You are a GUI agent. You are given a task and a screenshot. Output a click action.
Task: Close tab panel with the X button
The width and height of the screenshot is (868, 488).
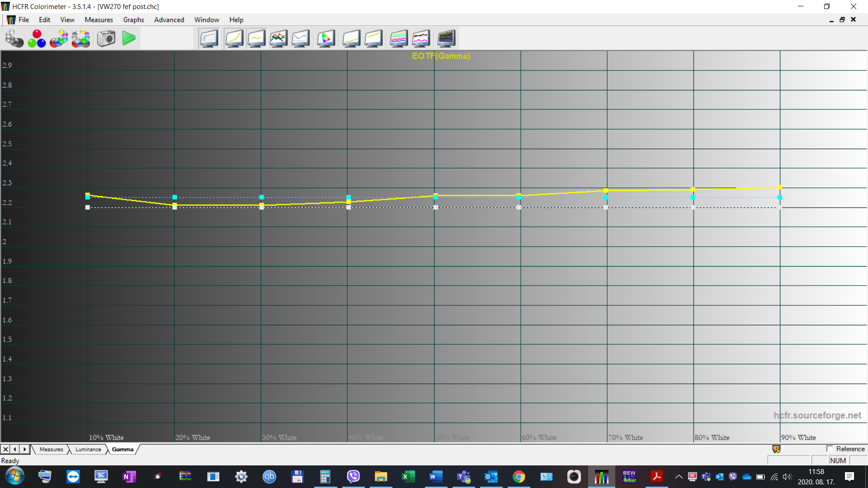5,449
